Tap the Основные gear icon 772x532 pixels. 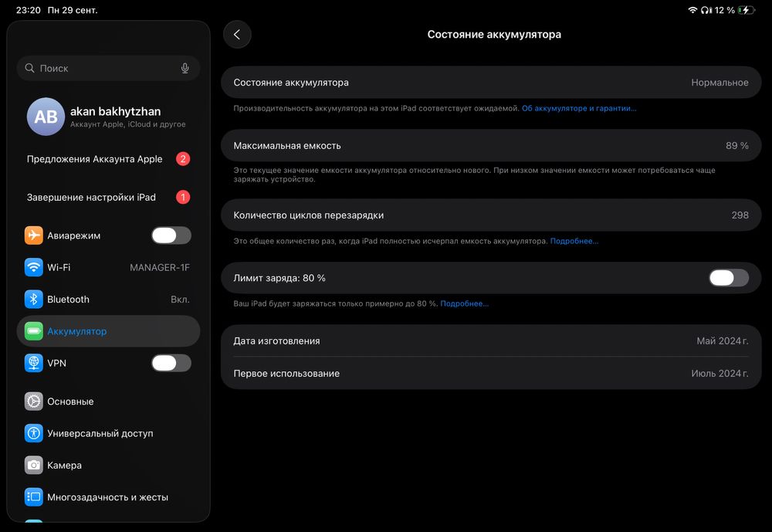[x=33, y=402]
